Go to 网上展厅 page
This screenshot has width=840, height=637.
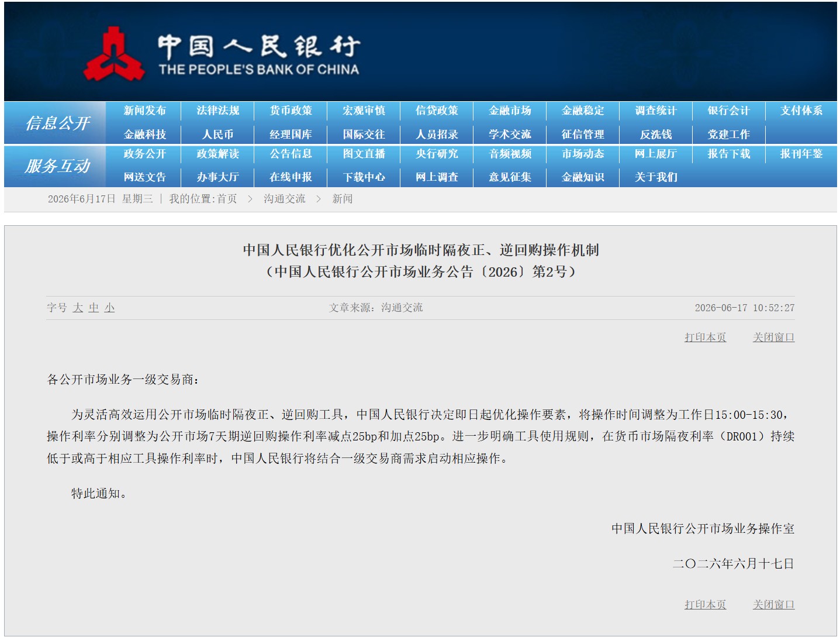tap(656, 154)
